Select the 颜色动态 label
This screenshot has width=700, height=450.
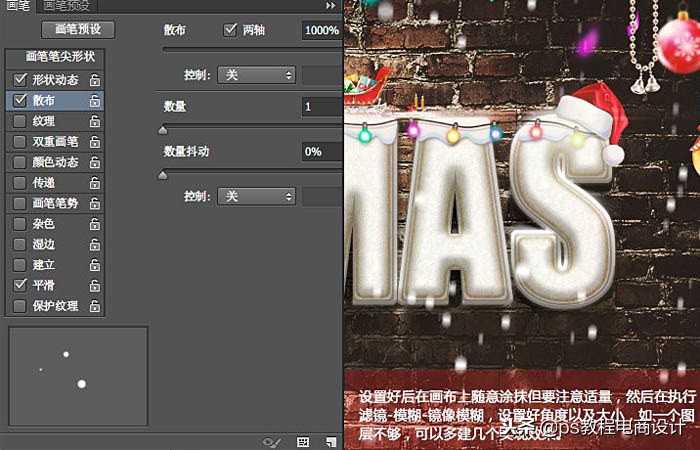click(x=55, y=162)
